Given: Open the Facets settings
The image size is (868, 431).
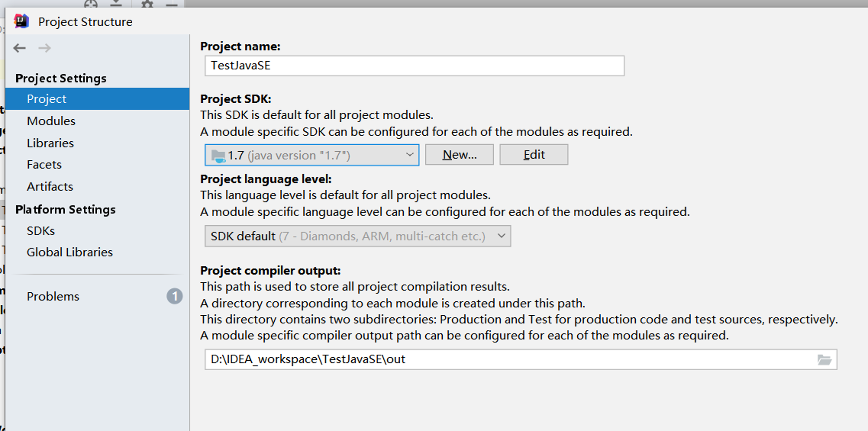Looking at the screenshot, I should click(44, 165).
